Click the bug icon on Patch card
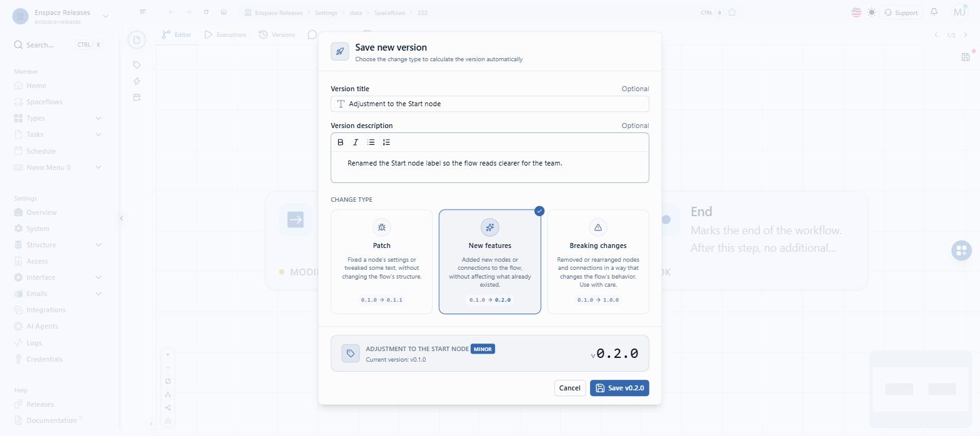 [382, 227]
